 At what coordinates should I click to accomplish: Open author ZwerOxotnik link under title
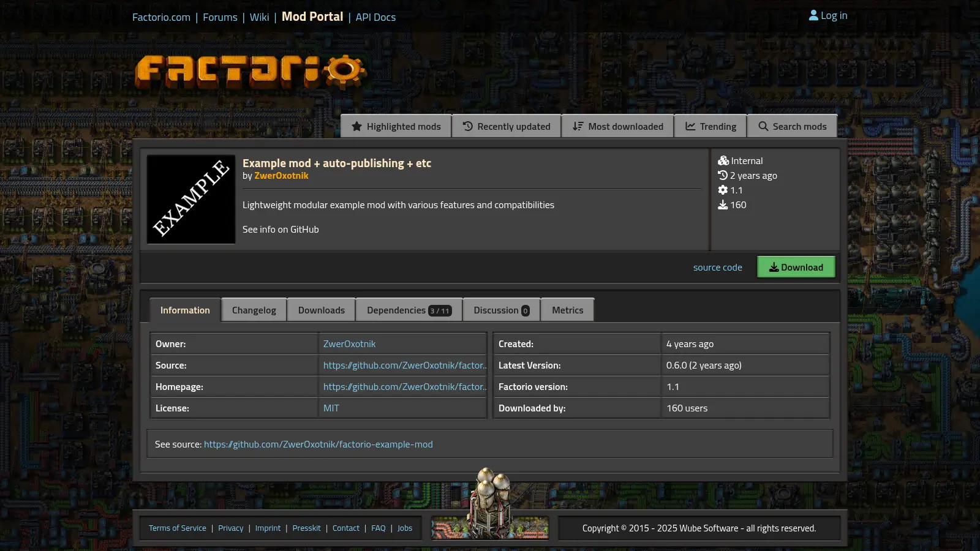(281, 176)
